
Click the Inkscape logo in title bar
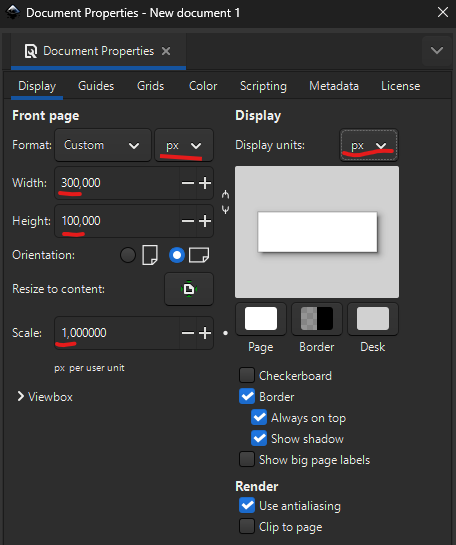click(x=13, y=12)
